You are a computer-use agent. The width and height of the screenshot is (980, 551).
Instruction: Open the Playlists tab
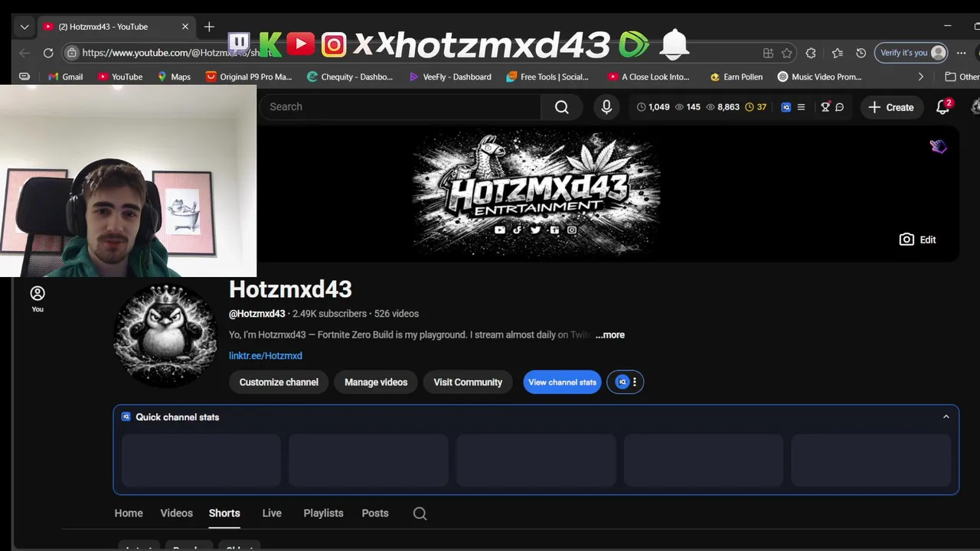323,514
